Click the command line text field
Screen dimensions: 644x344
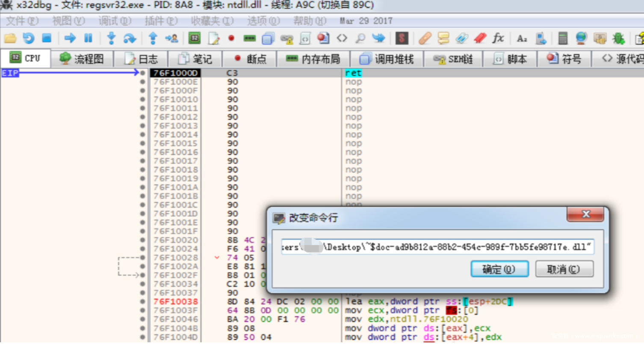437,247
